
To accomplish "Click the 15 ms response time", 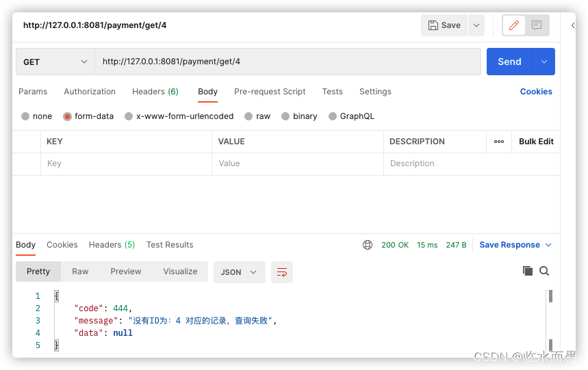I will coord(427,245).
